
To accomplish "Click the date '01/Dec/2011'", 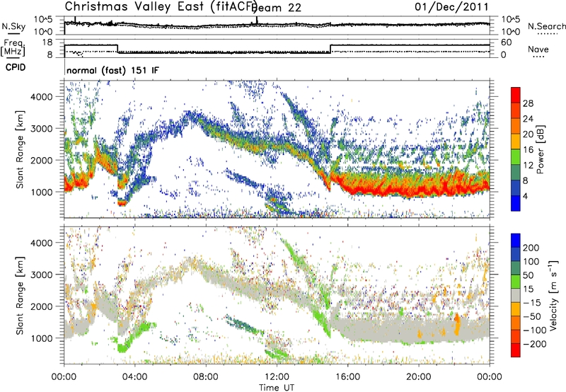I will coord(451,6).
